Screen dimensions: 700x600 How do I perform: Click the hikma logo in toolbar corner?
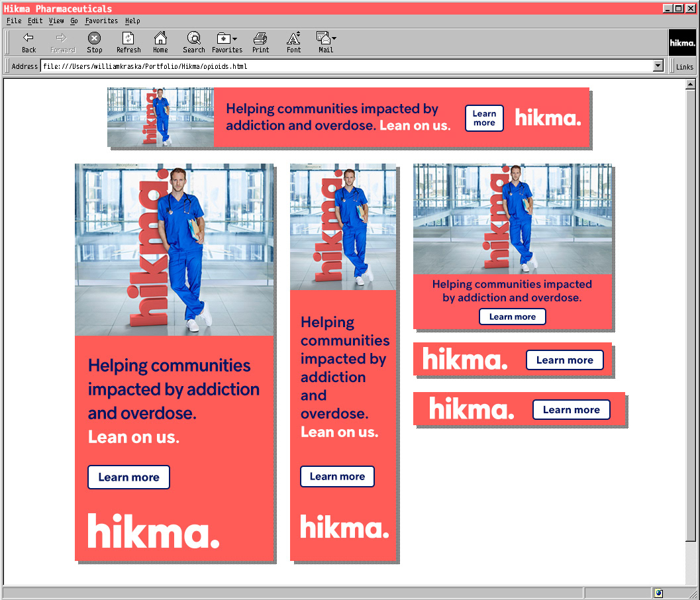click(682, 43)
